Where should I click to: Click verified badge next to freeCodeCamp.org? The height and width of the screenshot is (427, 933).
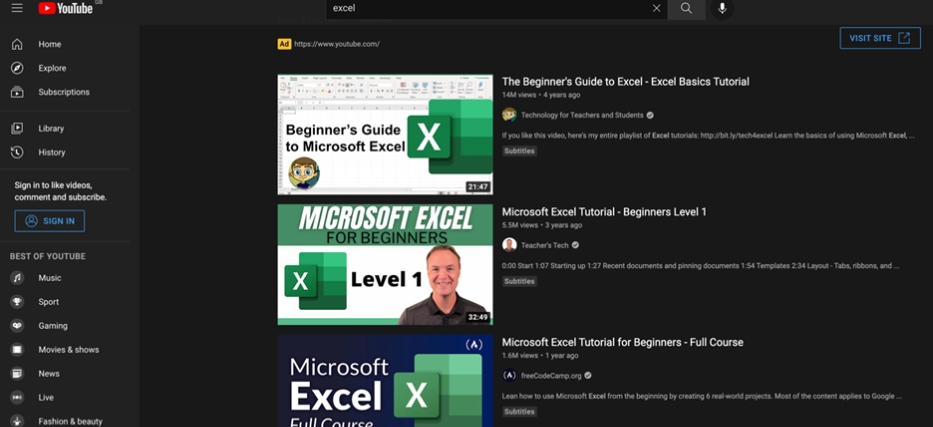pos(588,375)
